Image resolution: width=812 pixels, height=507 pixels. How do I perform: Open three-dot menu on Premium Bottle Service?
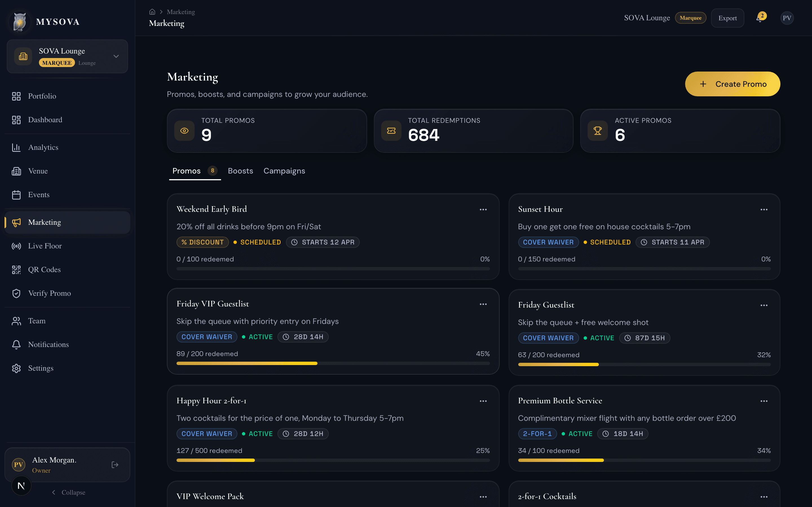click(764, 401)
